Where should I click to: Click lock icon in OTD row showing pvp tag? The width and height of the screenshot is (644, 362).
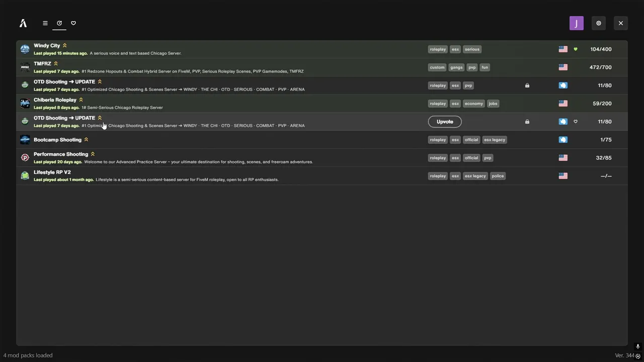coord(527,85)
